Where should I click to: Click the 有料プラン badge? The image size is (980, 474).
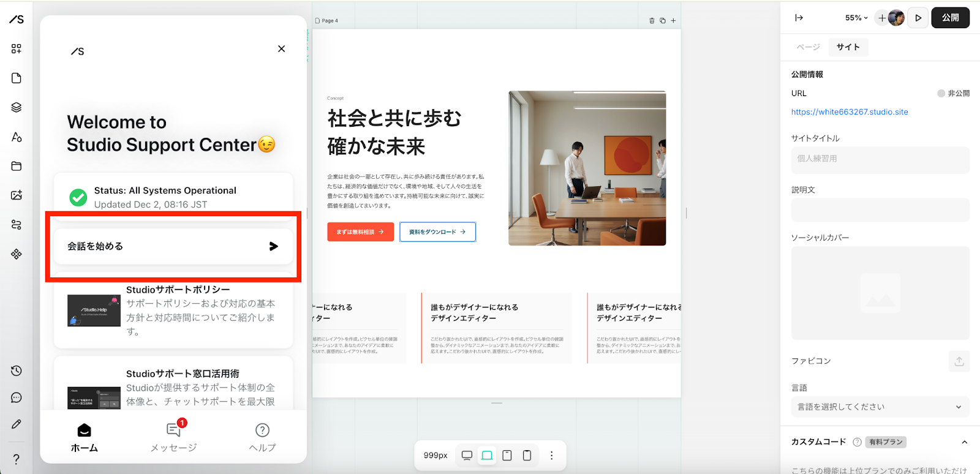886,442
